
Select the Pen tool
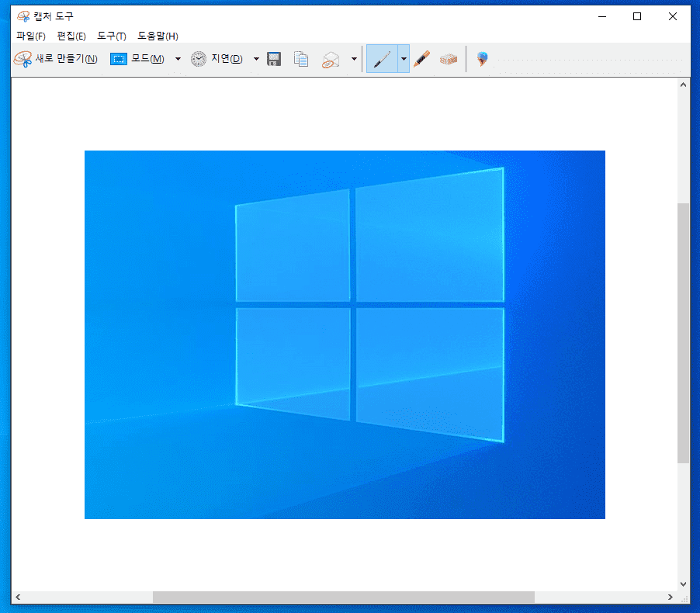382,58
